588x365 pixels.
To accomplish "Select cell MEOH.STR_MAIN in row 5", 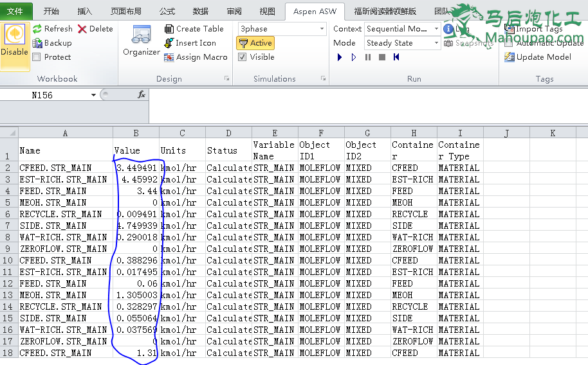I will 66,202.
